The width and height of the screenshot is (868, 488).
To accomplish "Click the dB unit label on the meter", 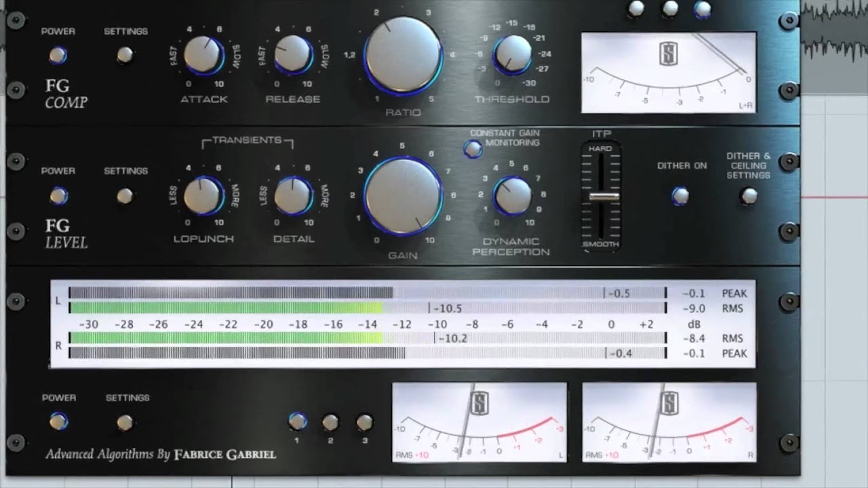I will (x=694, y=324).
